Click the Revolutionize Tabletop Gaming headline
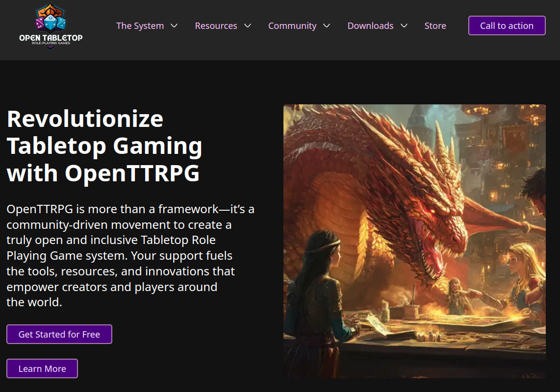Image resolution: width=560 pixels, height=392 pixels. point(104,146)
